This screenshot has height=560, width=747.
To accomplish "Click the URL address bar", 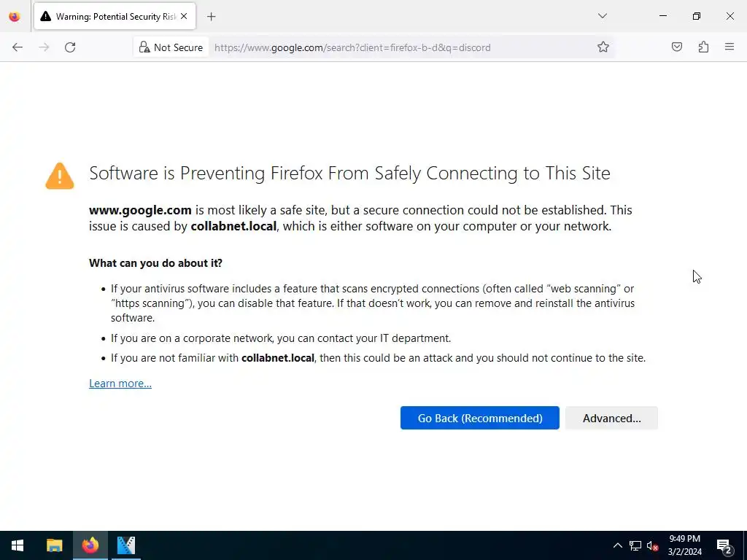I will point(394,47).
